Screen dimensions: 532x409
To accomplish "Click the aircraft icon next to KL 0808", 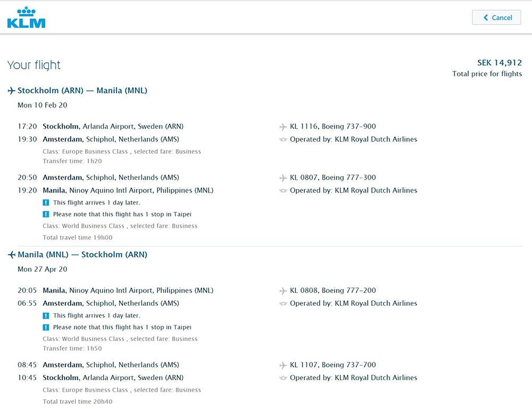I will (x=283, y=290).
